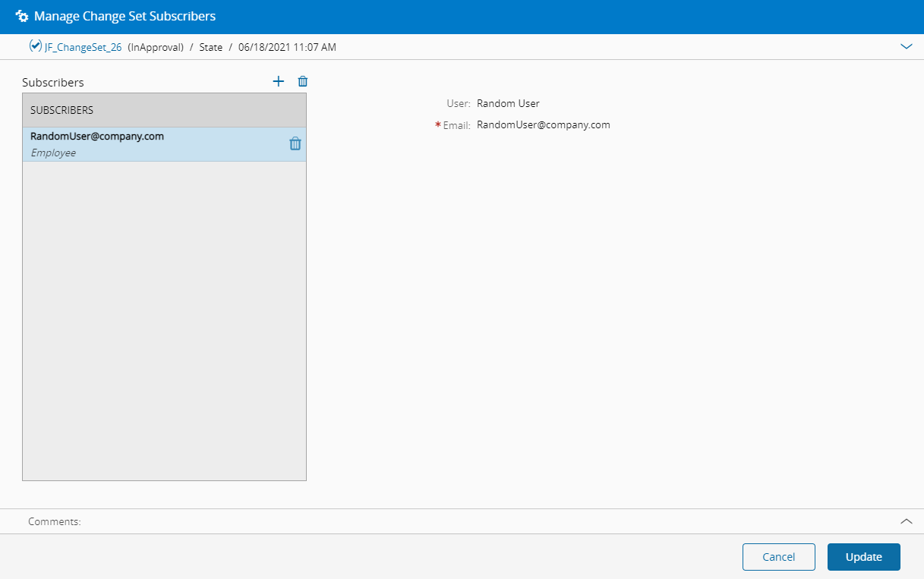Click the gear icon in title bar
The width and height of the screenshot is (924, 579).
pyautogui.click(x=22, y=16)
